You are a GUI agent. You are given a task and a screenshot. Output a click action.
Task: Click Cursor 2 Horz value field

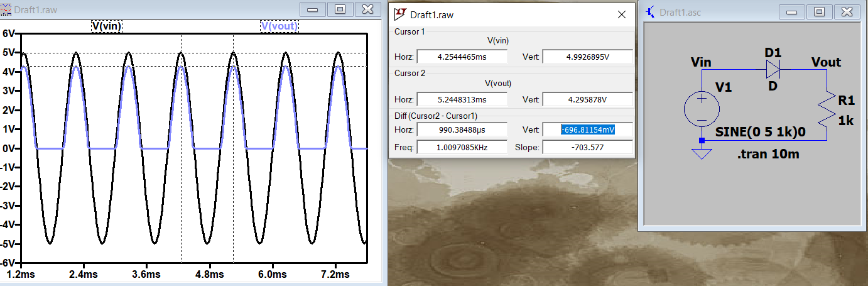461,100
